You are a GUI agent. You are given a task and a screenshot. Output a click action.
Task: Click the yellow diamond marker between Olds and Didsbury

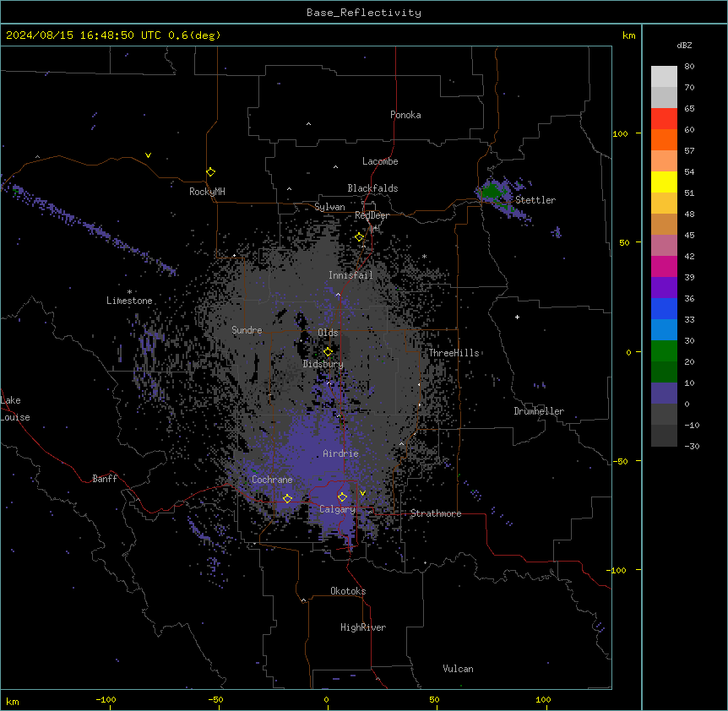pyautogui.click(x=328, y=351)
